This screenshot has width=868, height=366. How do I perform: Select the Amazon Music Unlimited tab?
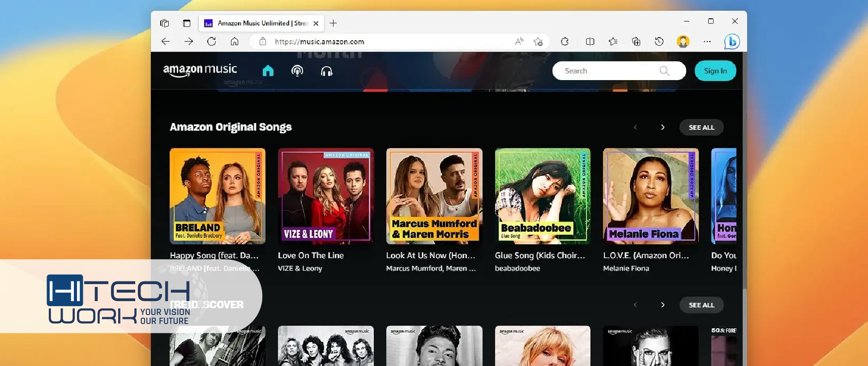pos(262,23)
